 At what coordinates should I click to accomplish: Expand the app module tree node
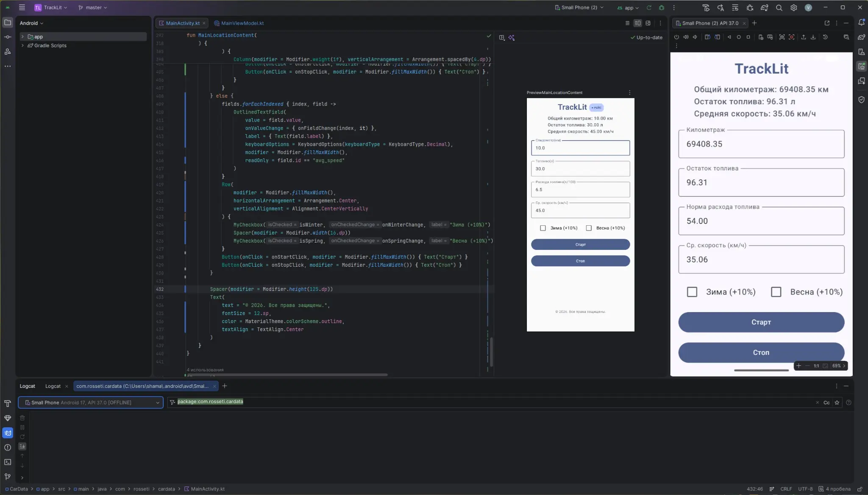(x=22, y=37)
